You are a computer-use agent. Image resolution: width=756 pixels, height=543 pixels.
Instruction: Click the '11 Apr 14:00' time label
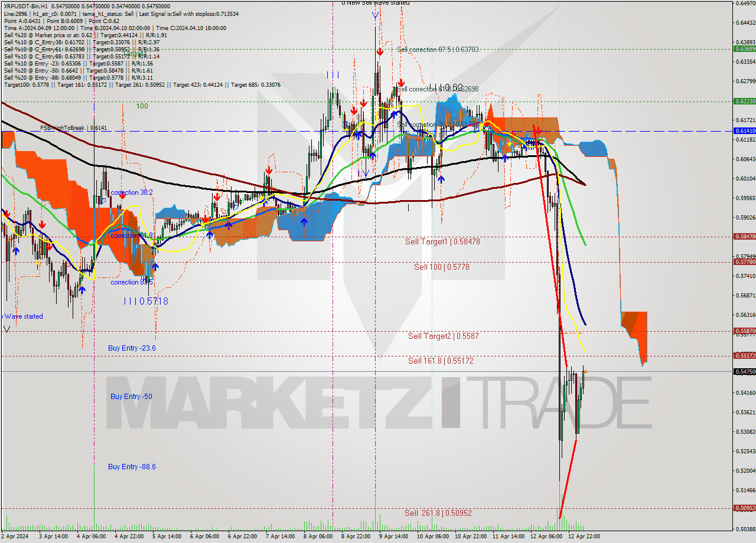coord(508,537)
